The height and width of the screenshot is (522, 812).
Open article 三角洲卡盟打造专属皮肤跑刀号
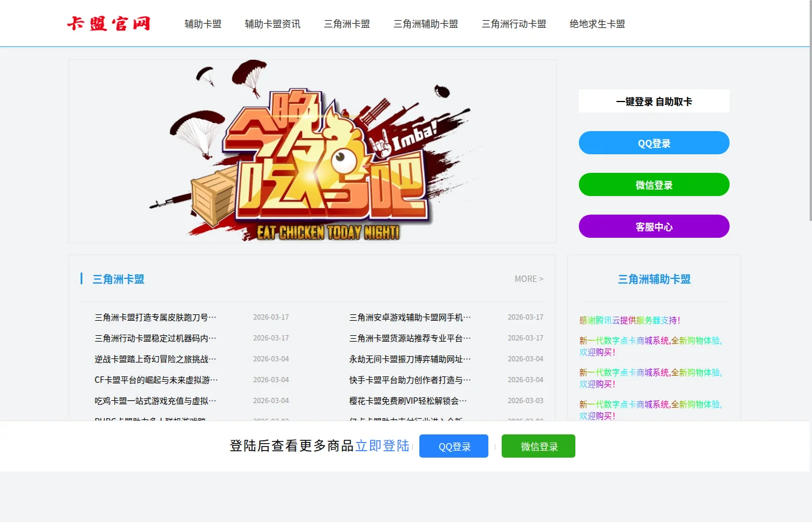pyautogui.click(x=155, y=317)
